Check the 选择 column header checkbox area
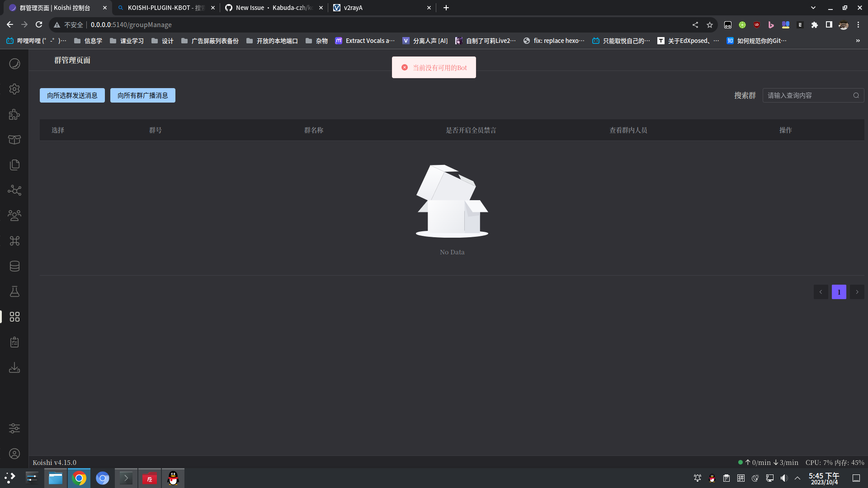Image resolution: width=868 pixels, height=488 pixels. point(58,130)
